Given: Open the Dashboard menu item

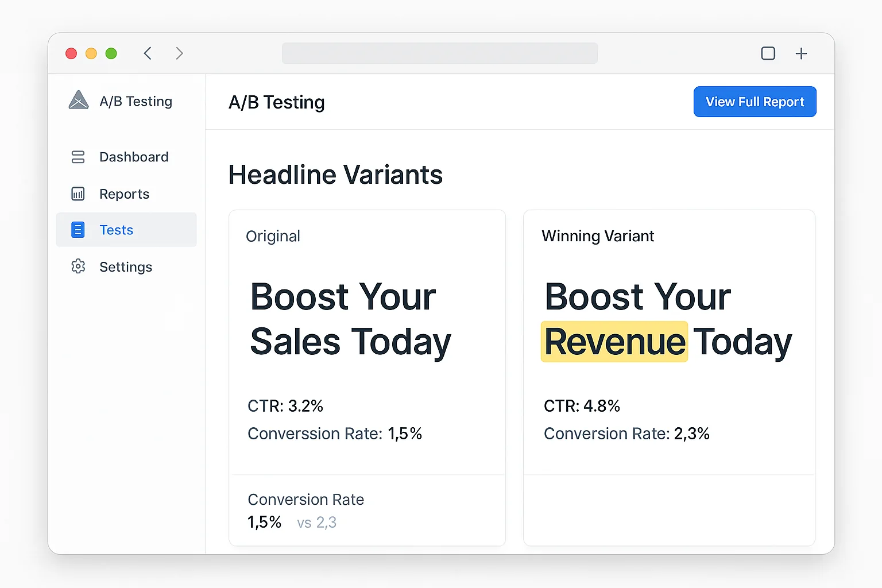Looking at the screenshot, I should (134, 157).
